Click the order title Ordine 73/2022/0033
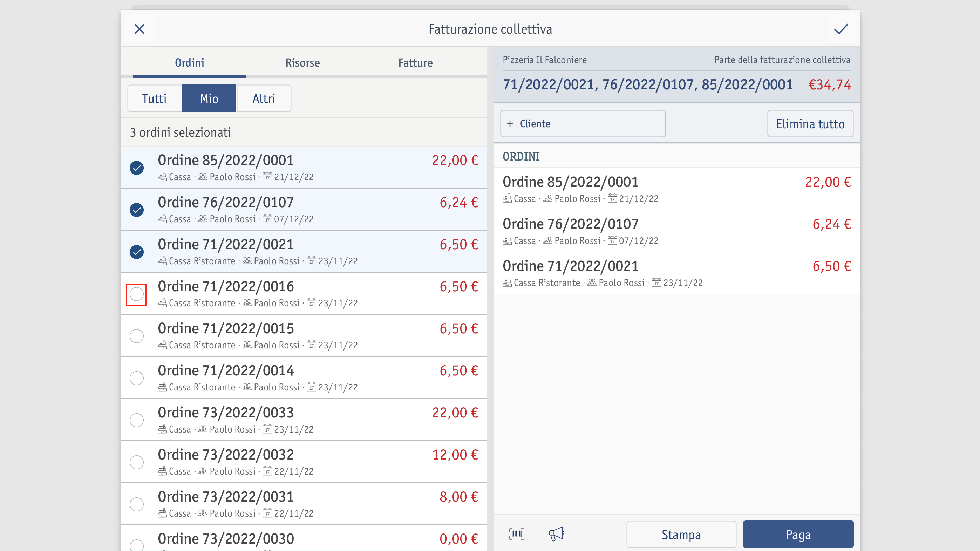Image resolution: width=980 pixels, height=551 pixels. (226, 413)
